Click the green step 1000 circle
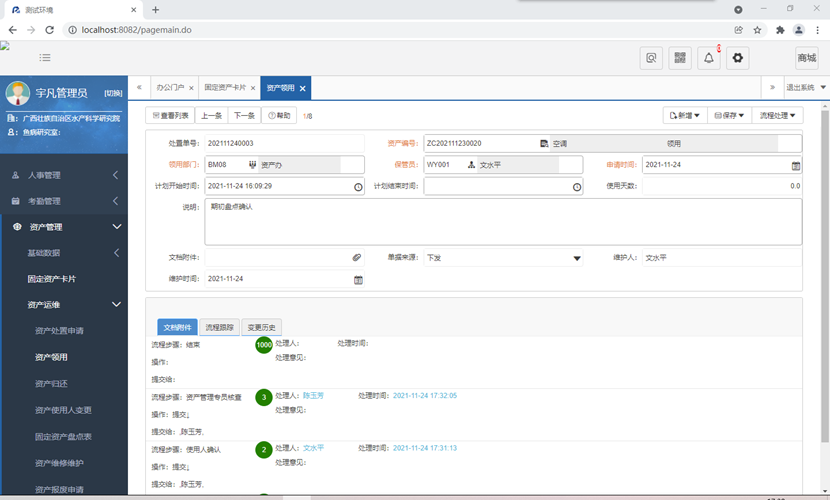The height and width of the screenshot is (500, 830). (264, 345)
